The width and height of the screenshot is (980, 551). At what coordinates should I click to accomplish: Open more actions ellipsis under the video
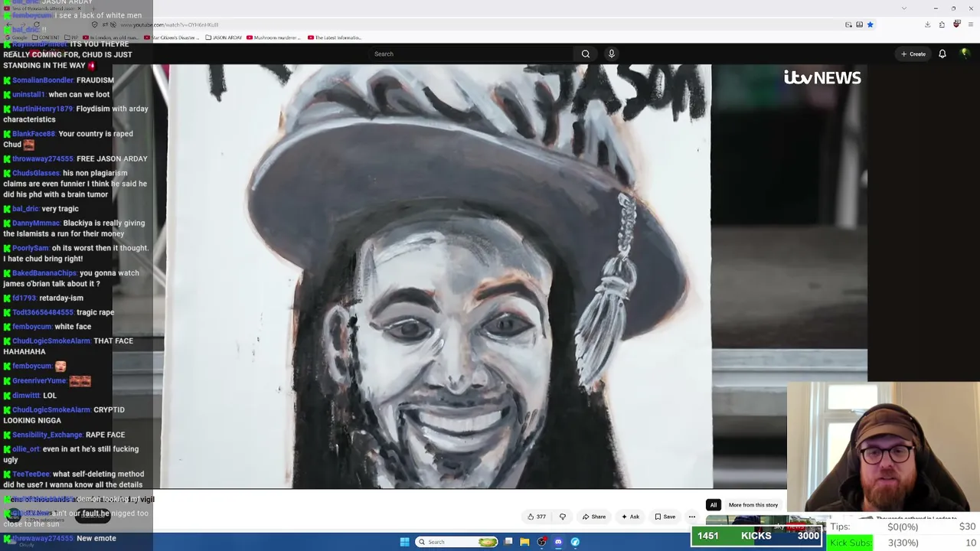pos(691,517)
